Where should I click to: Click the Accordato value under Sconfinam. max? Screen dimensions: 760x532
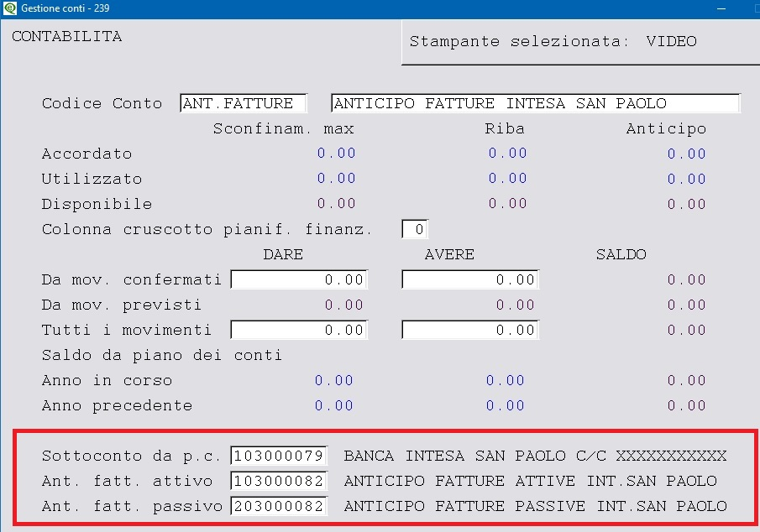[337, 154]
